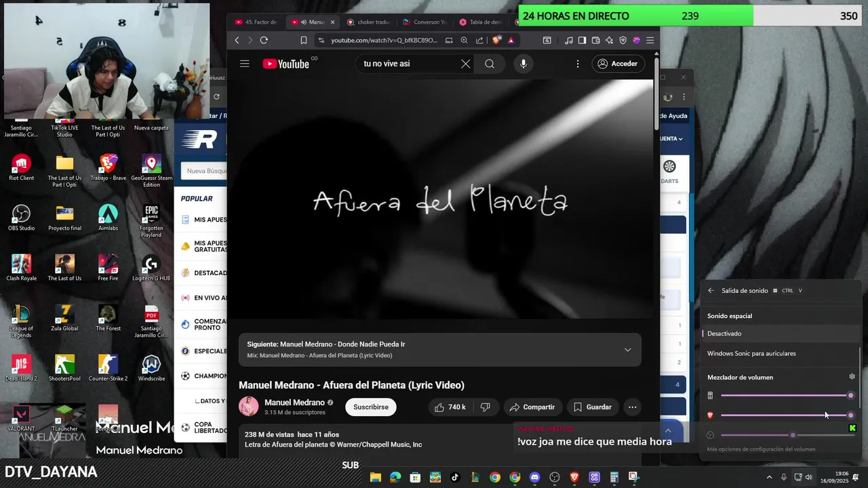This screenshot has width=868, height=488.
Task: Click the share icon in address bar
Action: [479, 40]
